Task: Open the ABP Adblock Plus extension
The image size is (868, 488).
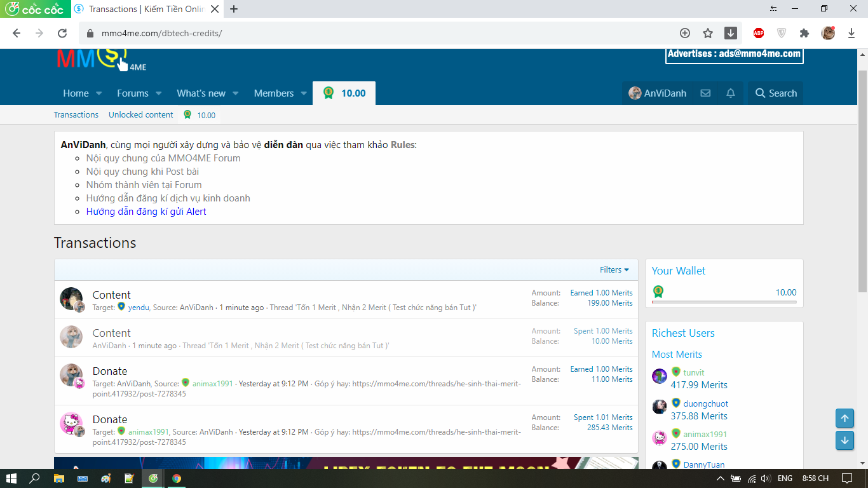Action: [759, 33]
